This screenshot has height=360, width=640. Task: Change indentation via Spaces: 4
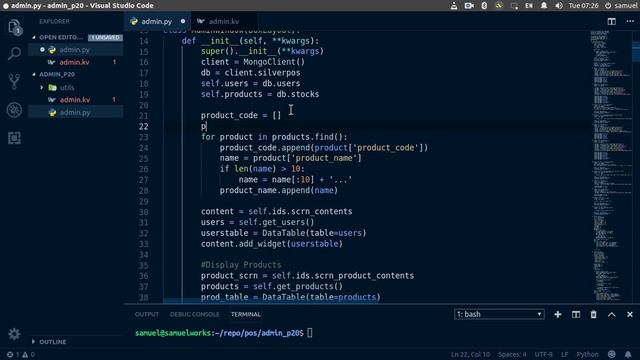tap(512, 354)
